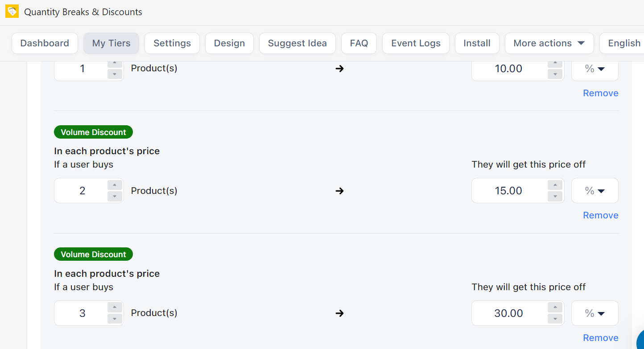Remove the 2 products discount tier

[600, 215]
